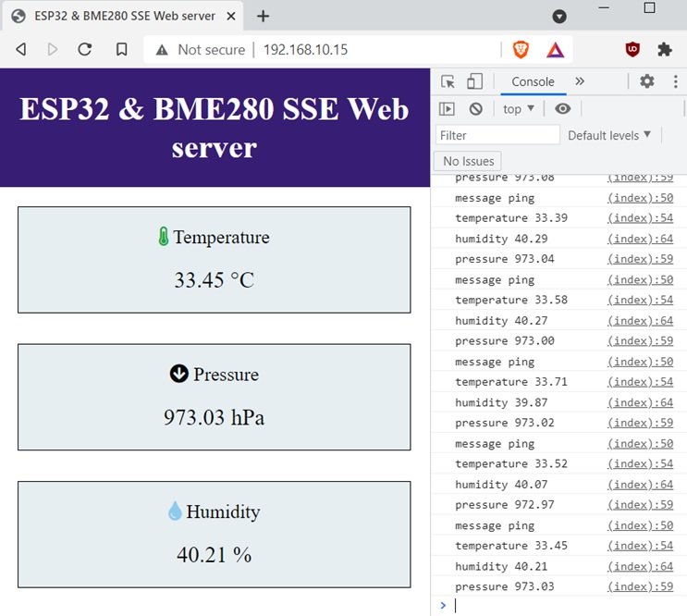Screen dimensions: 687x616
Task: Open the uBlock Origin extension icon
Action: [632, 50]
